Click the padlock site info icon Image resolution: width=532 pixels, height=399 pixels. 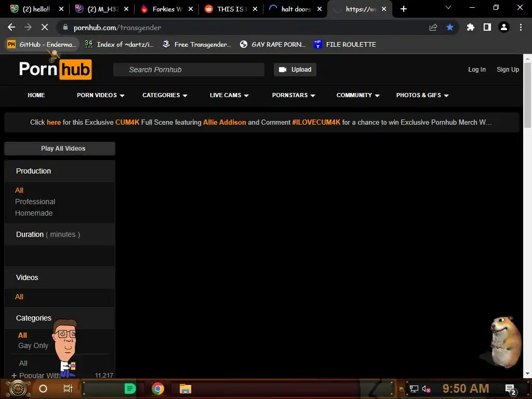coord(65,27)
